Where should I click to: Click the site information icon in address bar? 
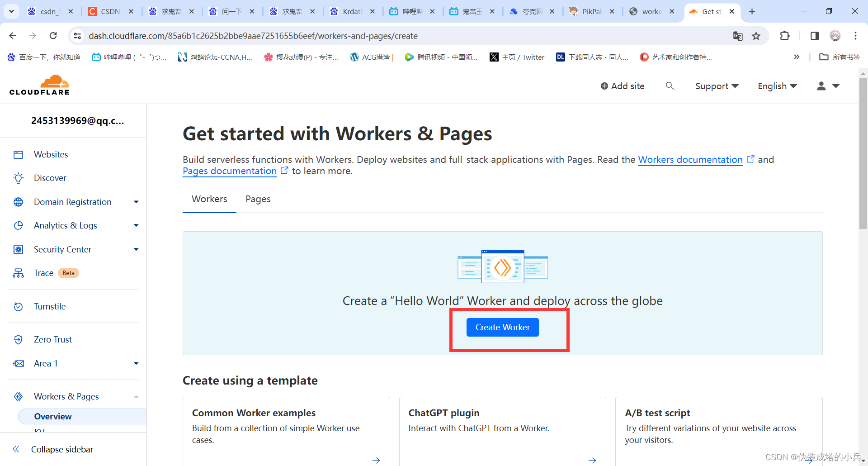(77, 36)
